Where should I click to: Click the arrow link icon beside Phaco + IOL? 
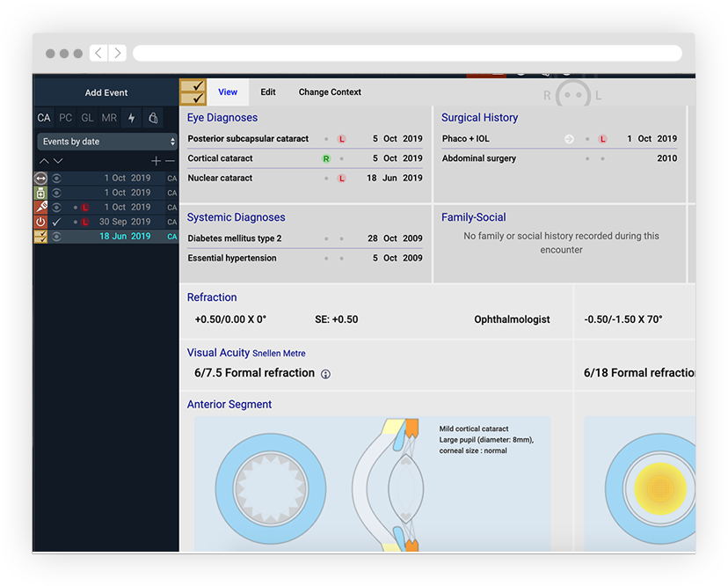(x=569, y=139)
